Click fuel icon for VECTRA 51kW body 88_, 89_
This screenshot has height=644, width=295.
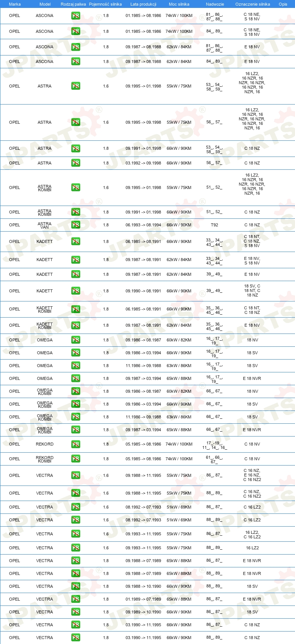(75, 520)
